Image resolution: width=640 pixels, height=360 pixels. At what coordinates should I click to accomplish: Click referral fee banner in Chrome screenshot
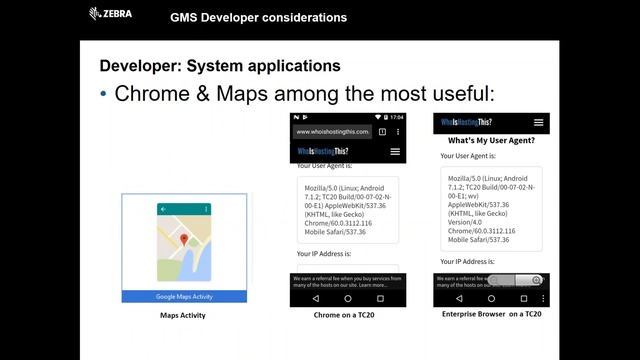point(348,282)
